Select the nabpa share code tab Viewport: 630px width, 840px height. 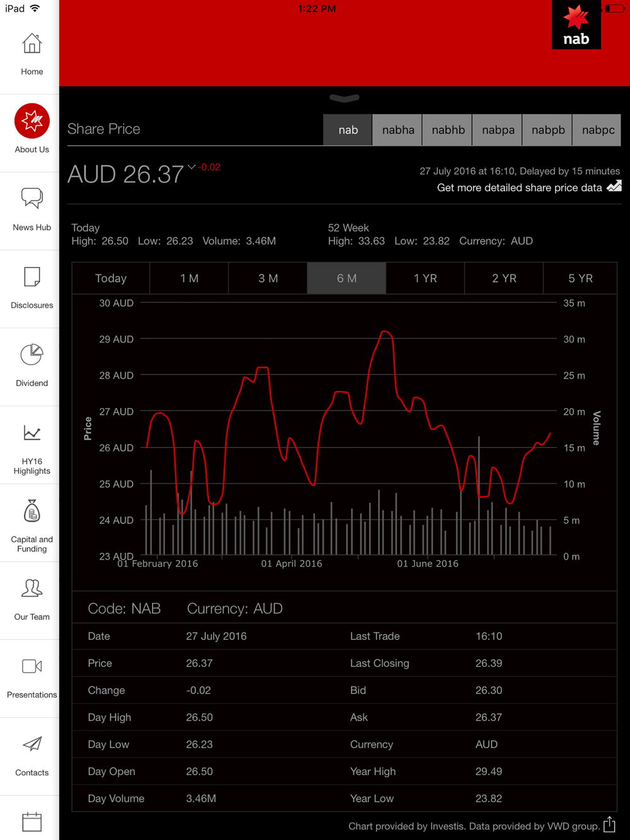(x=498, y=130)
